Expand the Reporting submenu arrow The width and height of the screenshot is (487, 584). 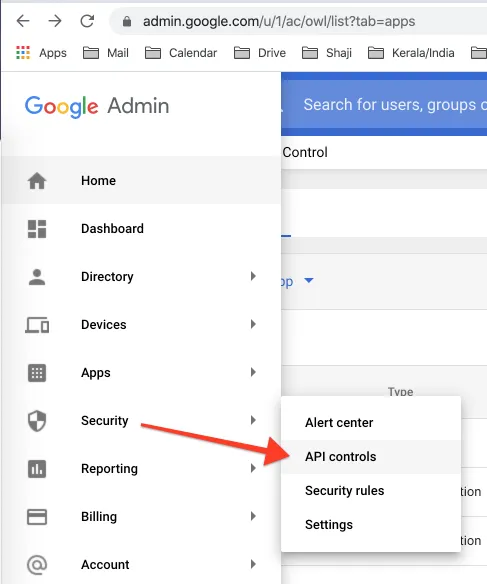[253, 468]
